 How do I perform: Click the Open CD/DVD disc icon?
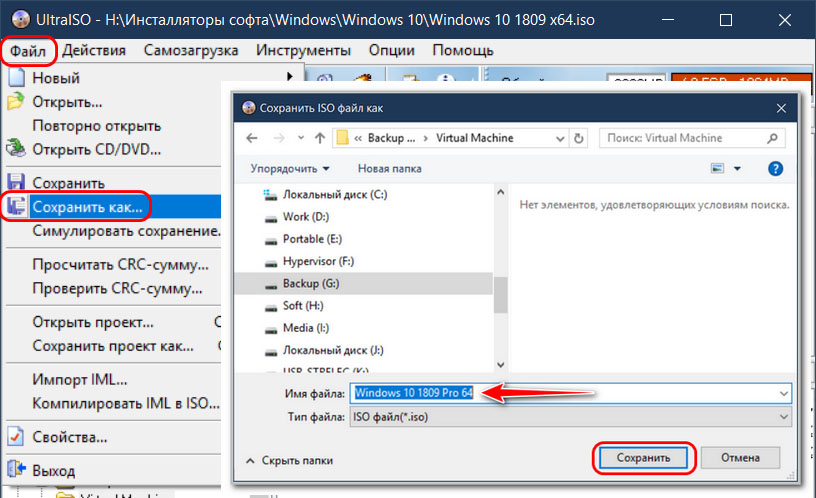16,149
